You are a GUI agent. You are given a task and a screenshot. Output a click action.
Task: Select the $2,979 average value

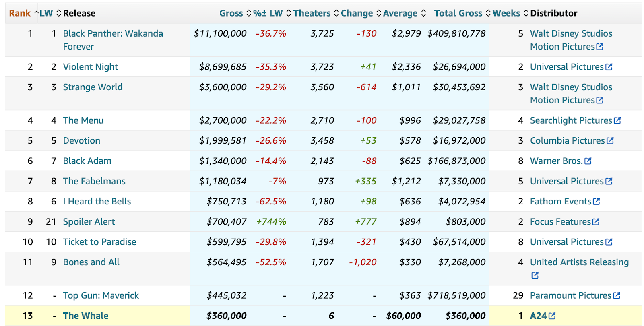[407, 33]
